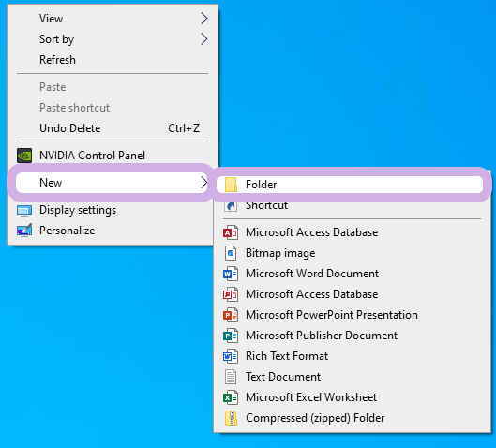The image size is (496, 448).
Task: Click the Display settings monitor icon
Action: click(24, 211)
